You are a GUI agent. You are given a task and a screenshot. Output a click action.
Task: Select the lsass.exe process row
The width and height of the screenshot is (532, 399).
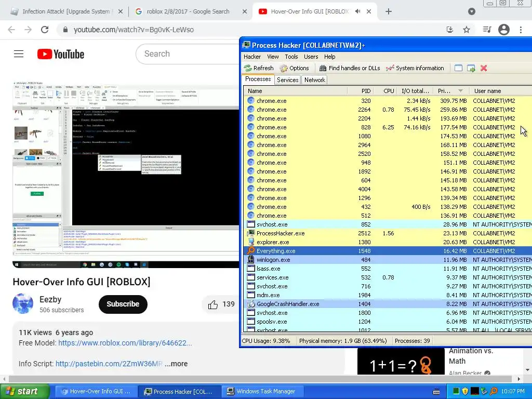pos(388,269)
